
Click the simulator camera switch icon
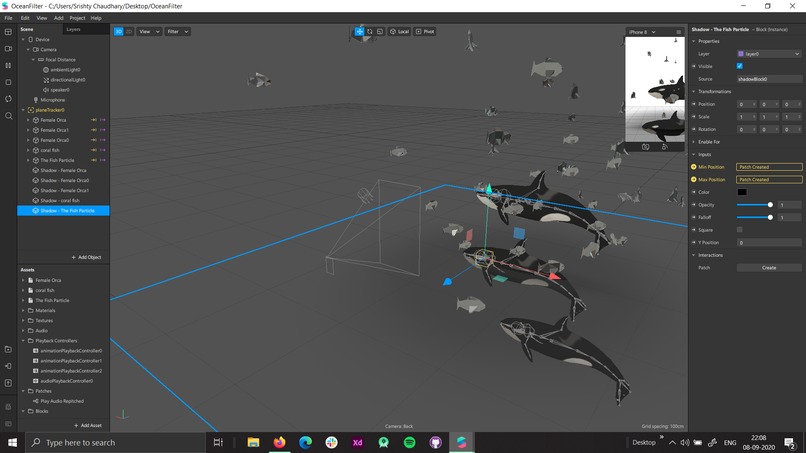click(x=646, y=147)
